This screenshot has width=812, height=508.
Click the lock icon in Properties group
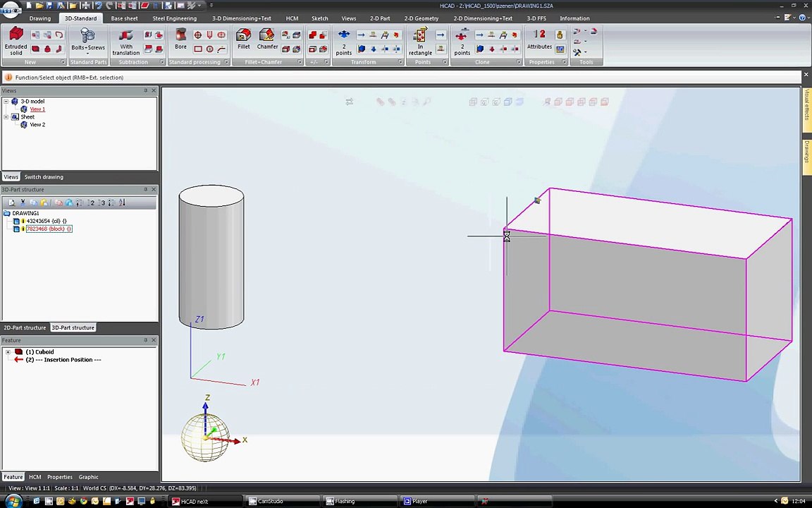click(559, 35)
